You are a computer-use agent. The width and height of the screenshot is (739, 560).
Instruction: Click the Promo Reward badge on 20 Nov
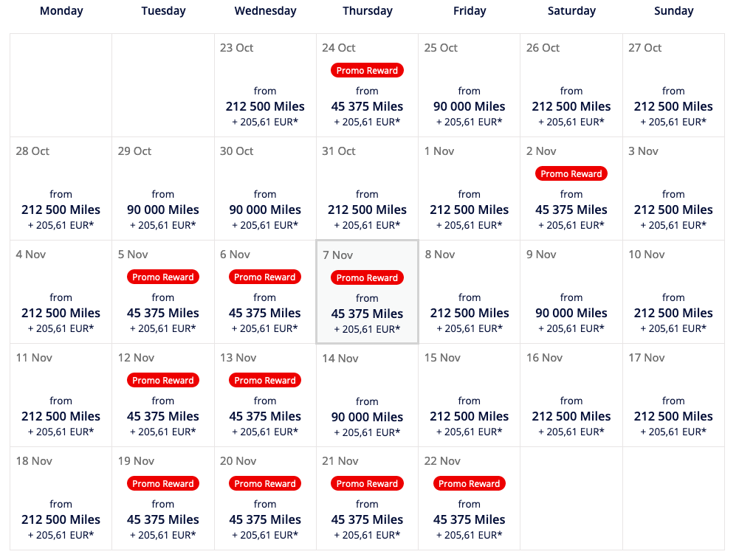(x=265, y=483)
